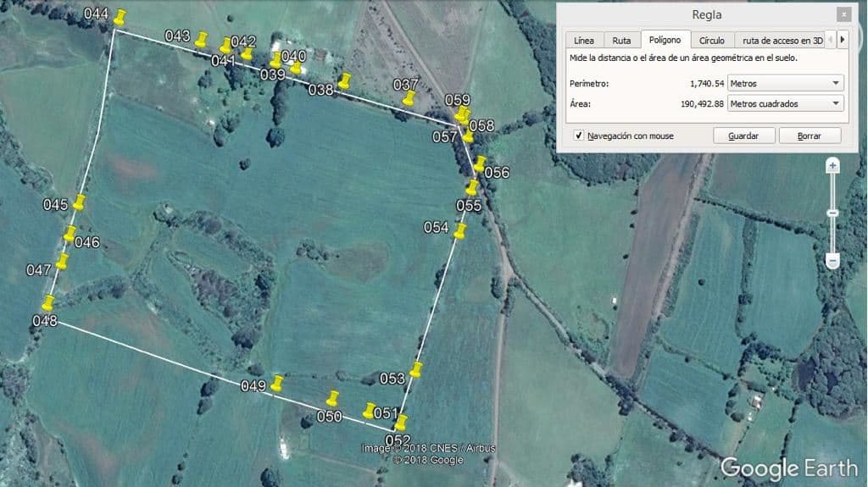Select placemark pin 054
Image resolution: width=868 pixels, height=487 pixels.
tap(460, 230)
